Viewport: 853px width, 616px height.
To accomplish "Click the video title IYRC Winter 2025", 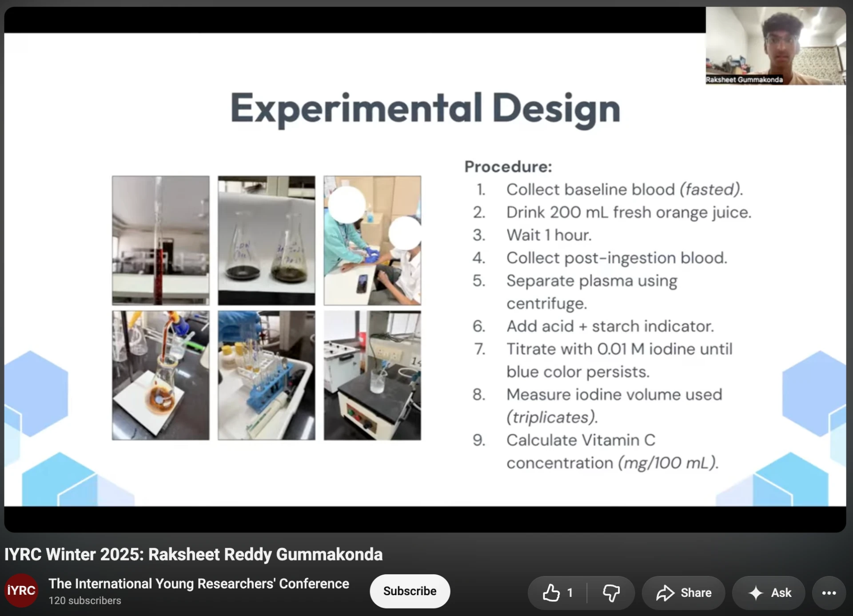I will 193,554.
